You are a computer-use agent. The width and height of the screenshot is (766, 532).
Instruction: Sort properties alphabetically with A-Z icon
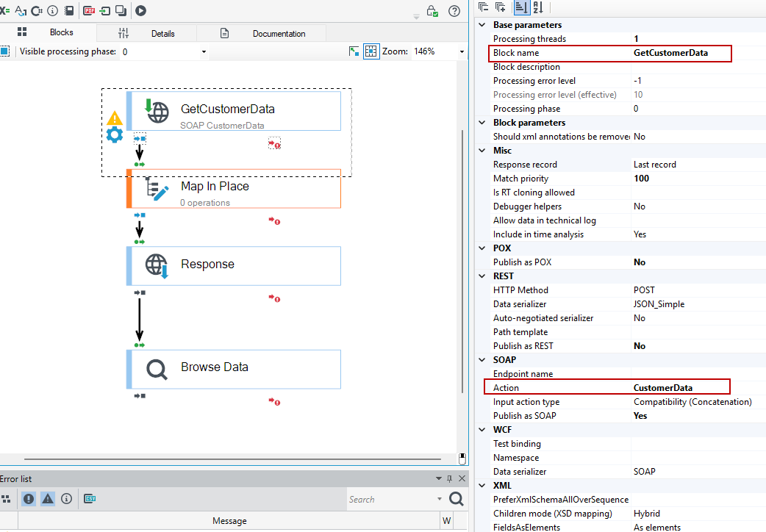538,7
